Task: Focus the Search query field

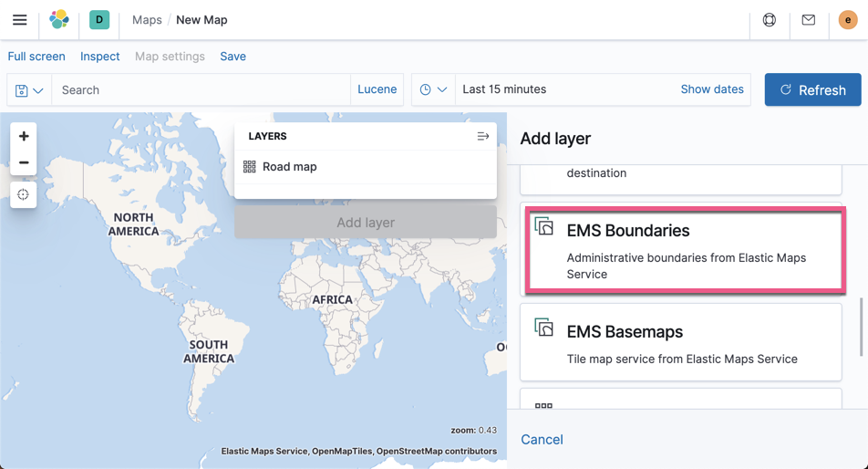Action: pos(201,89)
